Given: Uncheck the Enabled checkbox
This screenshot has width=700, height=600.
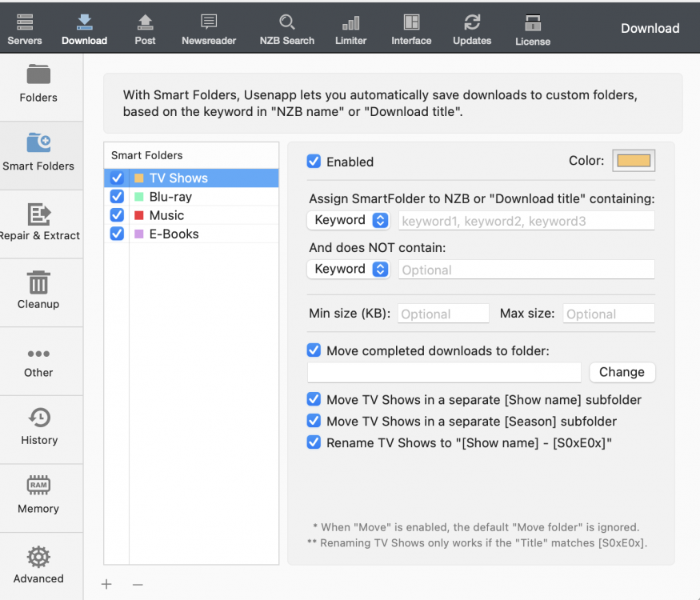Looking at the screenshot, I should pyautogui.click(x=314, y=162).
